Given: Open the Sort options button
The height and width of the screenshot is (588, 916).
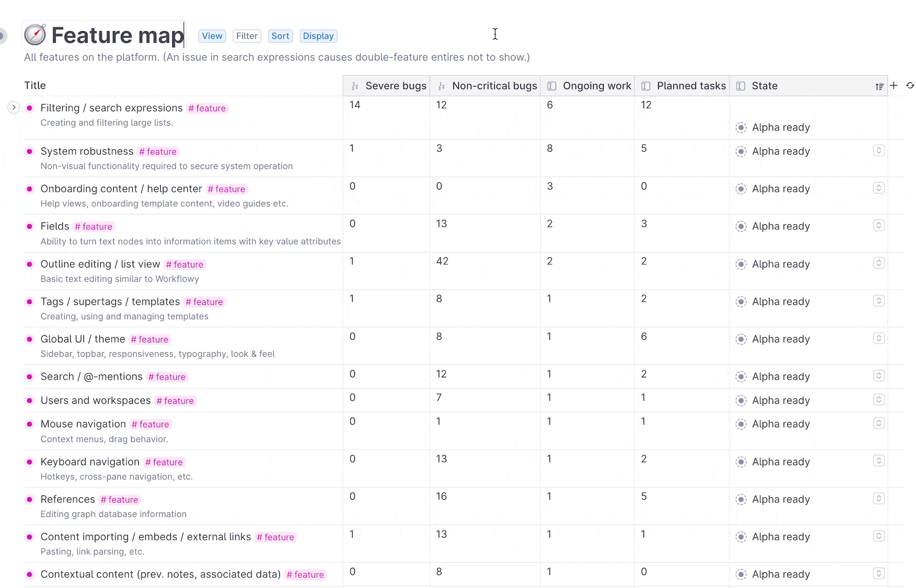Looking at the screenshot, I should pyautogui.click(x=280, y=36).
